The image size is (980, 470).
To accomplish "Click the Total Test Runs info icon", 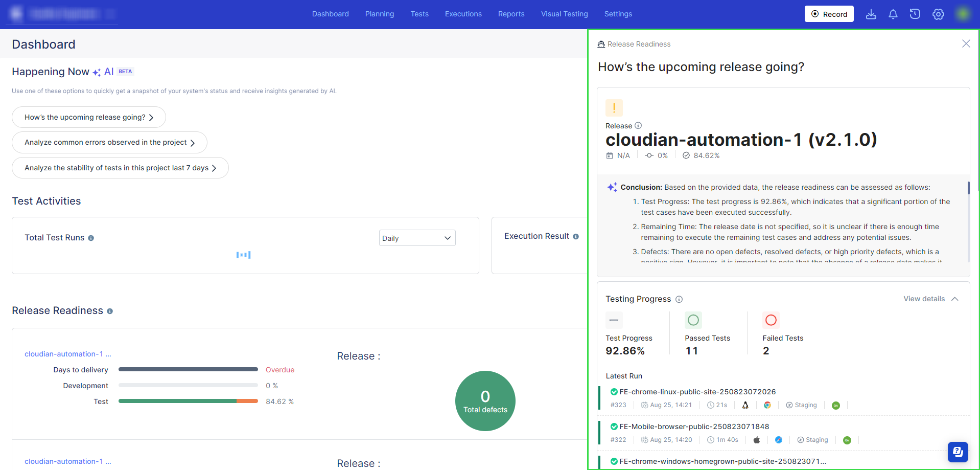I will (91, 238).
